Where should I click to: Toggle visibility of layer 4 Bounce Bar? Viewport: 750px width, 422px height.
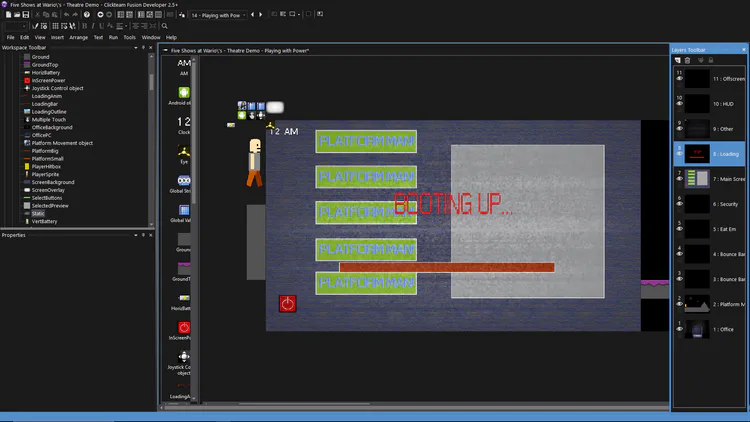(679, 254)
